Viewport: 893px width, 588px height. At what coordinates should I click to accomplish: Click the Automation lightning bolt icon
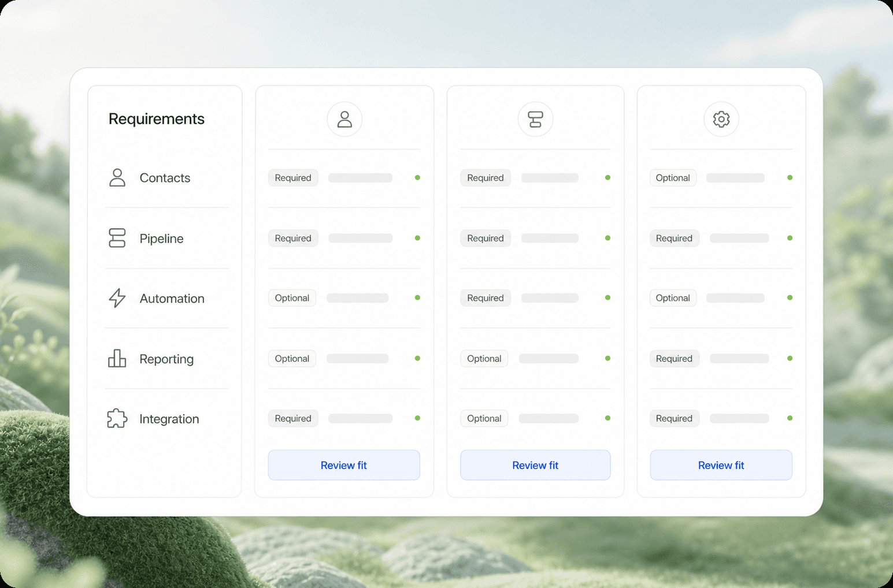point(117,298)
